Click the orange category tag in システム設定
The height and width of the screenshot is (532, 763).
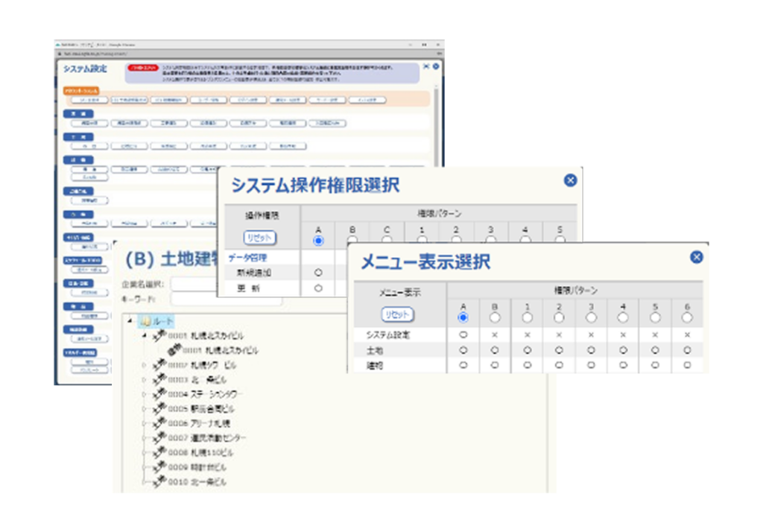(x=81, y=91)
